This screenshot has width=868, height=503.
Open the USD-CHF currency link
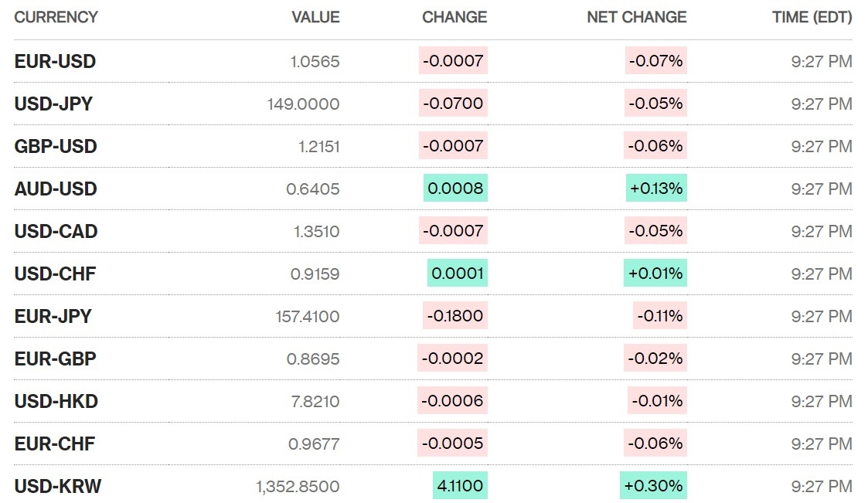55,274
